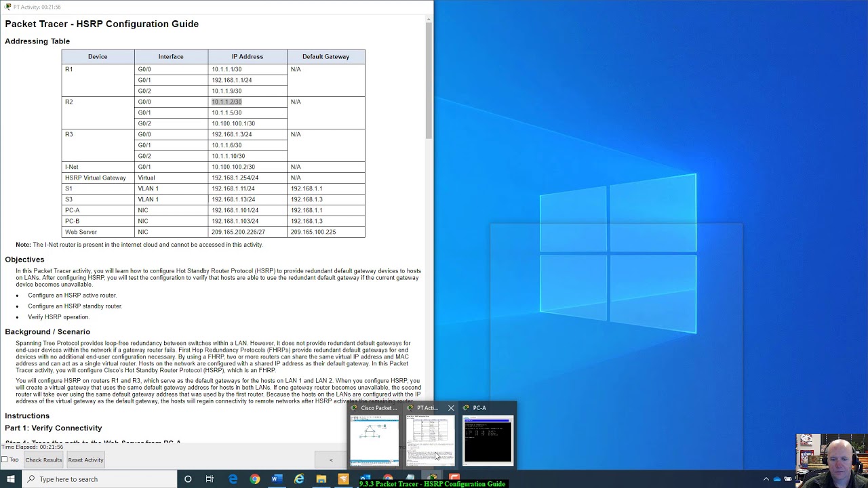
Task: Click 'Verify HSRP operation' bullet
Action: click(x=58, y=317)
